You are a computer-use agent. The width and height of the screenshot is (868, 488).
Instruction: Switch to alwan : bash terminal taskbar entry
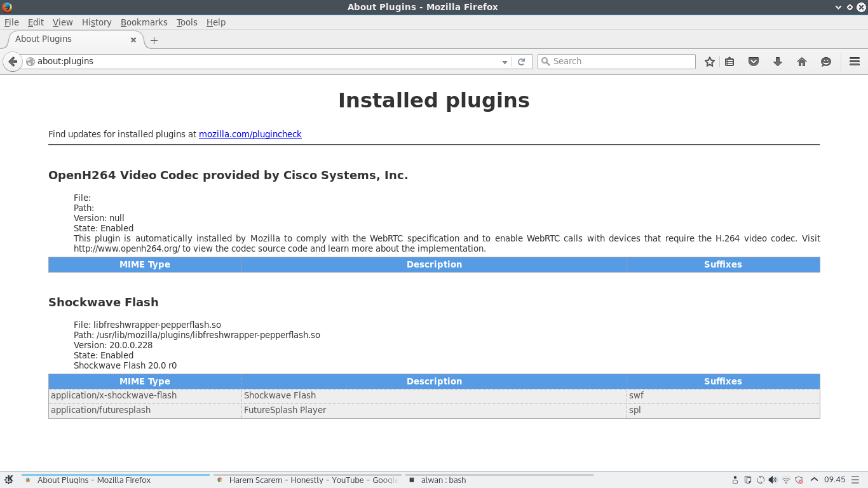click(499, 480)
